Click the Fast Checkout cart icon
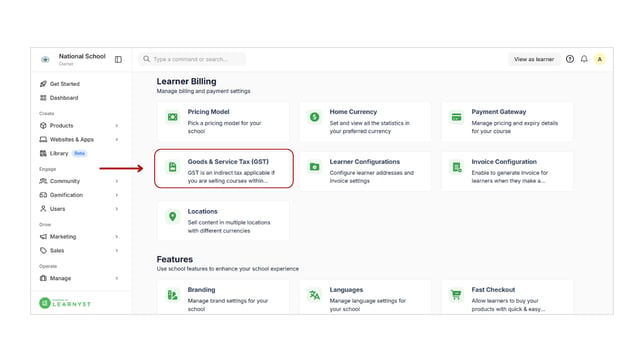Image resolution: width=644 pixels, height=362 pixels. [456, 295]
